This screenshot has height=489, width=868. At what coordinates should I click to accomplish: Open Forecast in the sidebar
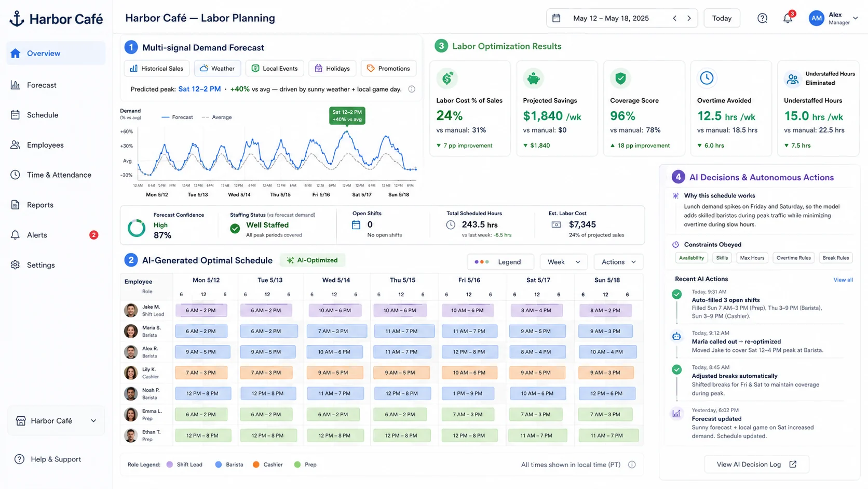(56, 85)
